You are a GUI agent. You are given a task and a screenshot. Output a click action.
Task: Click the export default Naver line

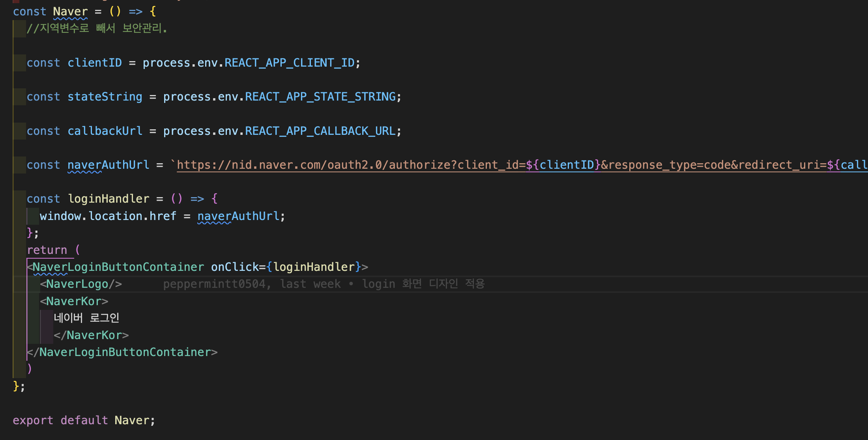pos(84,420)
